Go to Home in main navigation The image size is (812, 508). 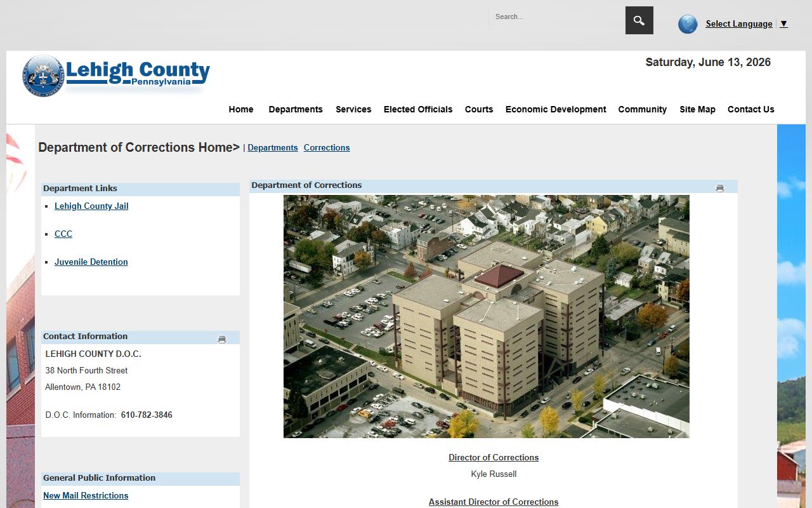(241, 109)
